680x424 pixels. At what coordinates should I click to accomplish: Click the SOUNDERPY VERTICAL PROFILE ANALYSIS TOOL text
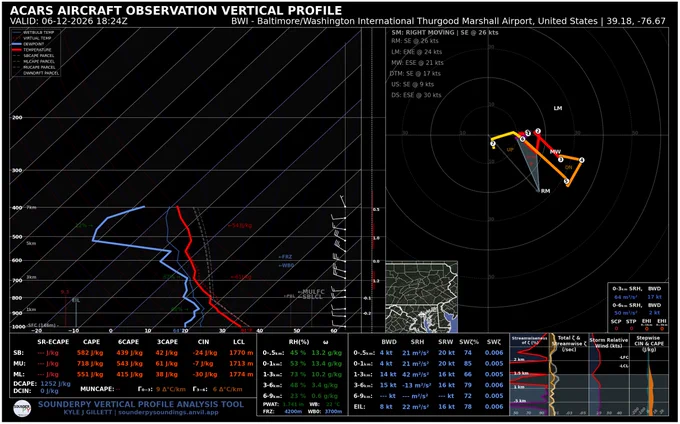[x=141, y=404]
